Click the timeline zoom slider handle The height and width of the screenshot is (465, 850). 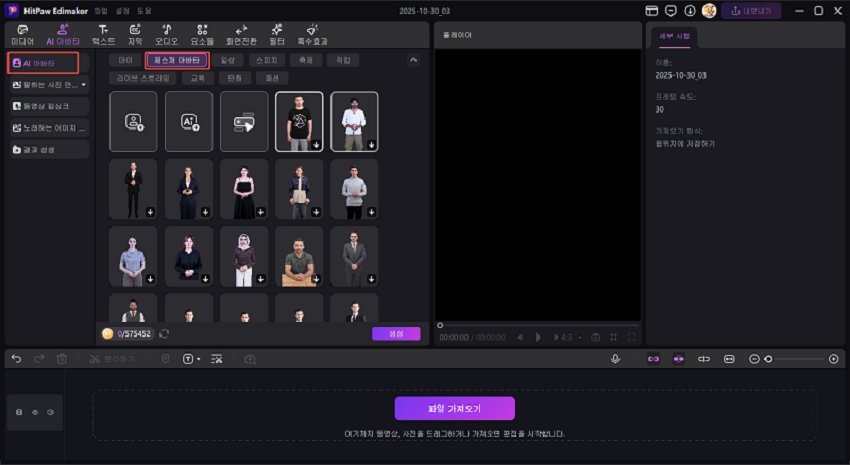(x=768, y=358)
